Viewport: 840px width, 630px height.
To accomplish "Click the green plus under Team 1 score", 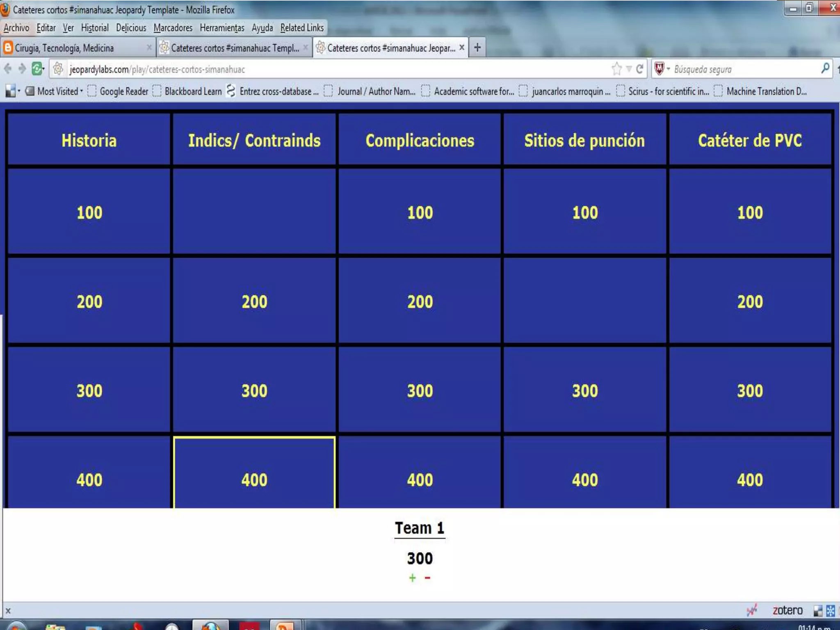I will click(412, 578).
